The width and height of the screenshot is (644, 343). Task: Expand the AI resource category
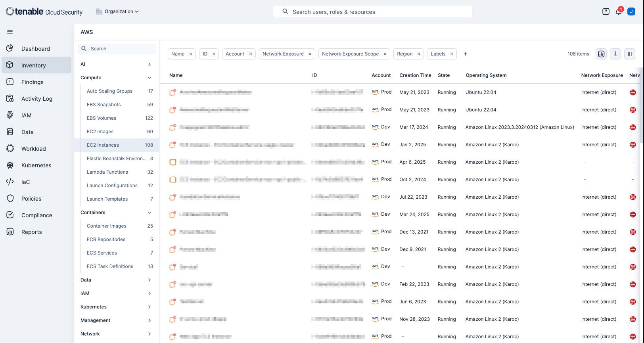tap(149, 64)
